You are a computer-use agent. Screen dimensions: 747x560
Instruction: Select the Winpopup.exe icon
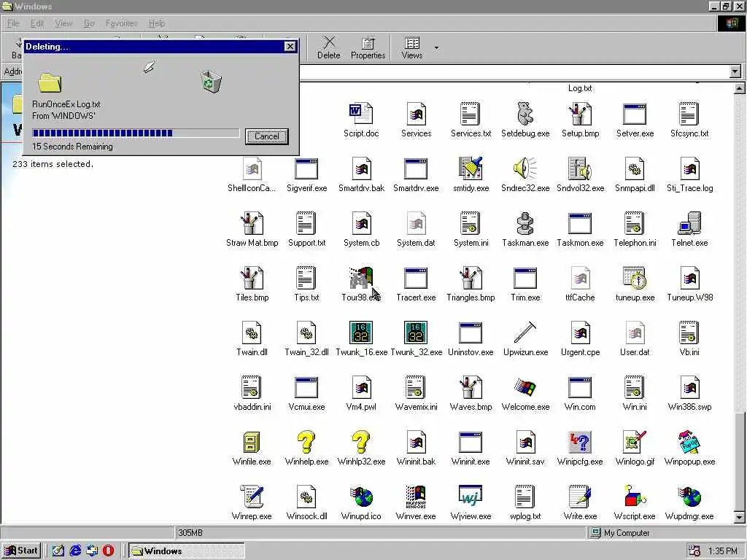689,442
